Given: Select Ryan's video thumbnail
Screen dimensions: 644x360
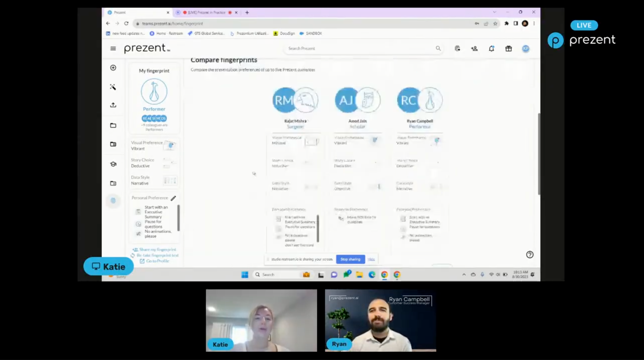Looking at the screenshot, I should tap(380, 320).
